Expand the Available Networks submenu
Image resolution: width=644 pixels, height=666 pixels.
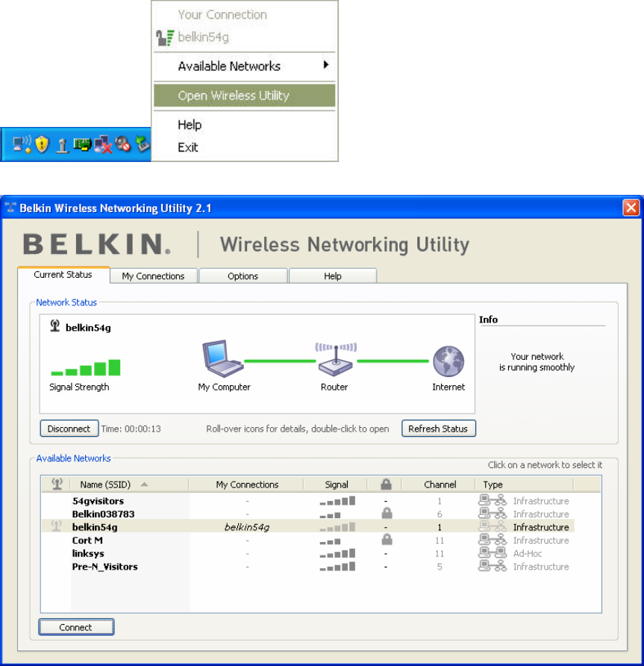[x=244, y=66]
